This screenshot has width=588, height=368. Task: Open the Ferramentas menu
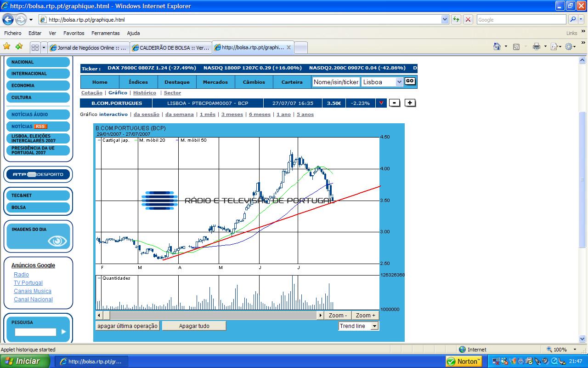106,33
